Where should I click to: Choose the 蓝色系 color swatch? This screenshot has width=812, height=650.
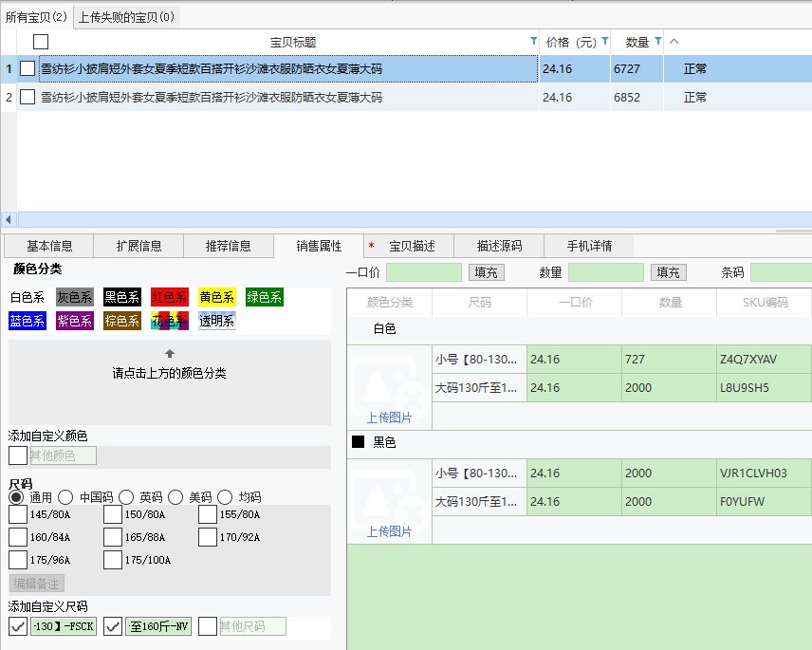coord(28,321)
